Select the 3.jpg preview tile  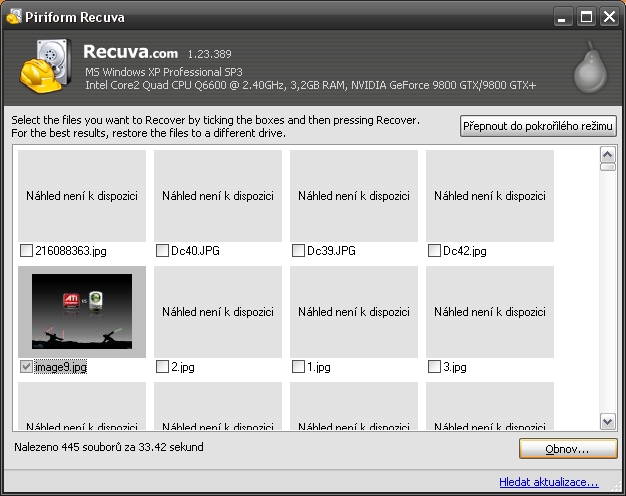coord(490,311)
